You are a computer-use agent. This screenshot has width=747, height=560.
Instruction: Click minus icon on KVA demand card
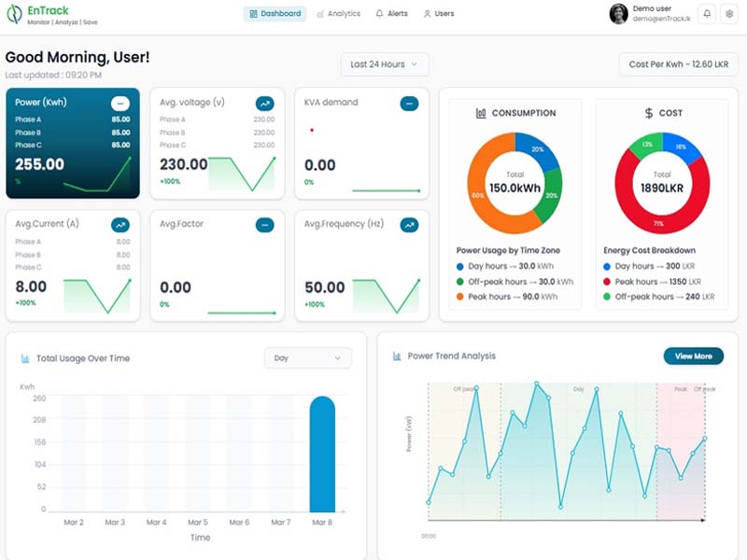pyautogui.click(x=409, y=104)
